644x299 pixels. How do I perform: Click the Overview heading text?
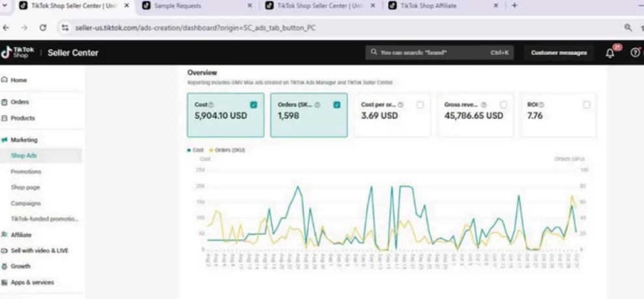pos(202,72)
